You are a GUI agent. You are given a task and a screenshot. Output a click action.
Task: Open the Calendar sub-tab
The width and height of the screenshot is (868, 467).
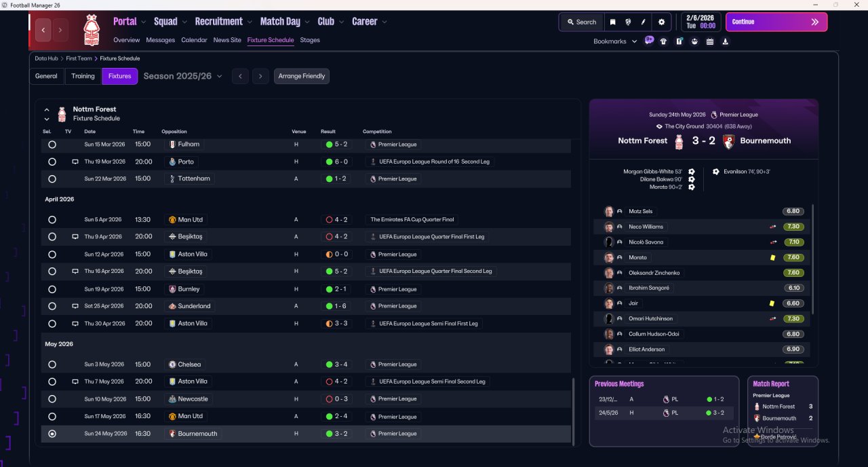[x=194, y=40]
